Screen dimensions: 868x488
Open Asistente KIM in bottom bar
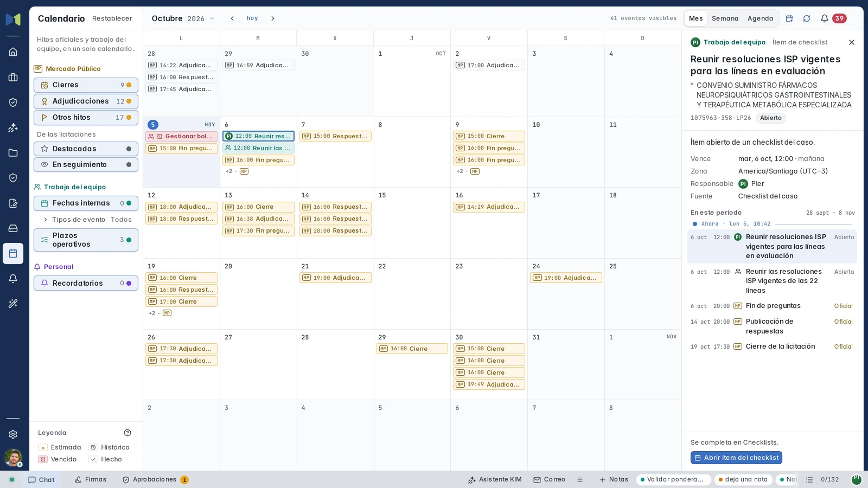click(x=495, y=480)
